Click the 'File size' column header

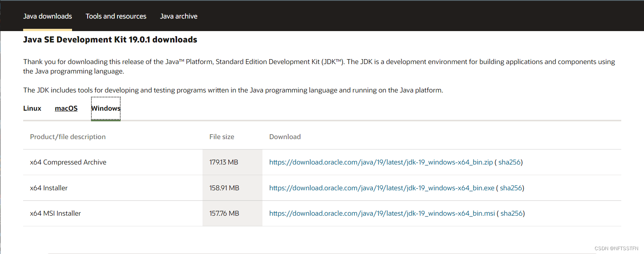tap(222, 137)
